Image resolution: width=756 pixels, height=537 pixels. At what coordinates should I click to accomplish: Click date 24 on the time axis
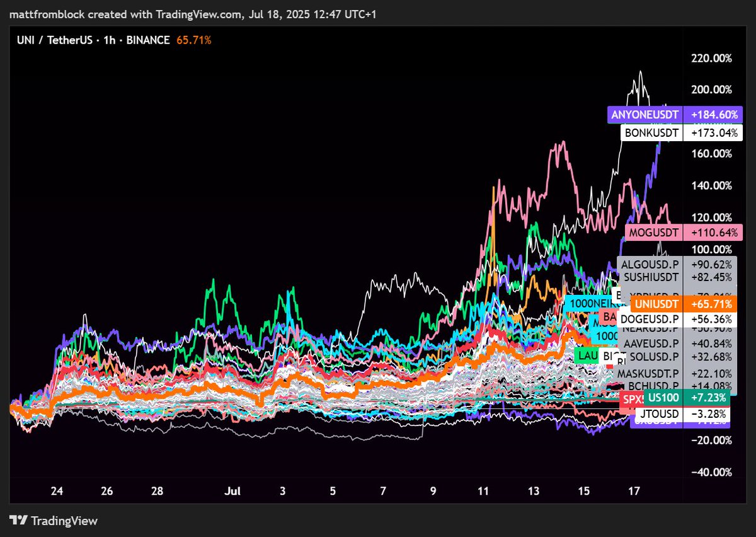pyautogui.click(x=57, y=491)
